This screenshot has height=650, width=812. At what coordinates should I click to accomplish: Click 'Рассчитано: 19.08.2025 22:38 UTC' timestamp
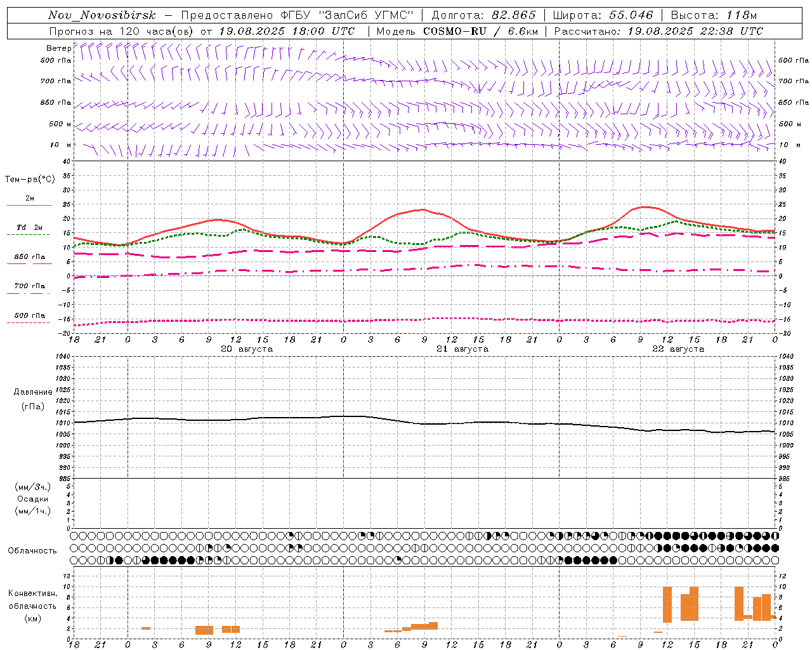(x=658, y=31)
